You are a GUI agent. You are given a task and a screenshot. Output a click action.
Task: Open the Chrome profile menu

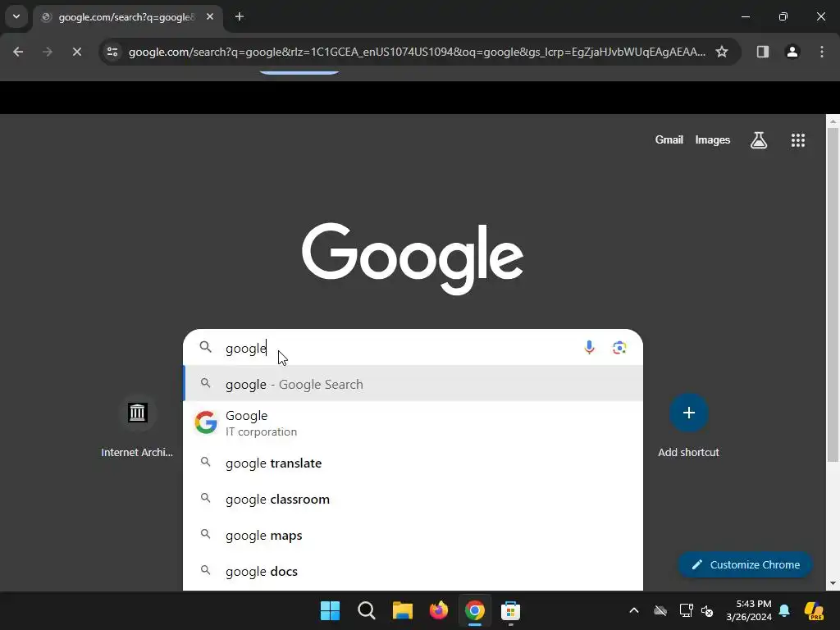792,52
